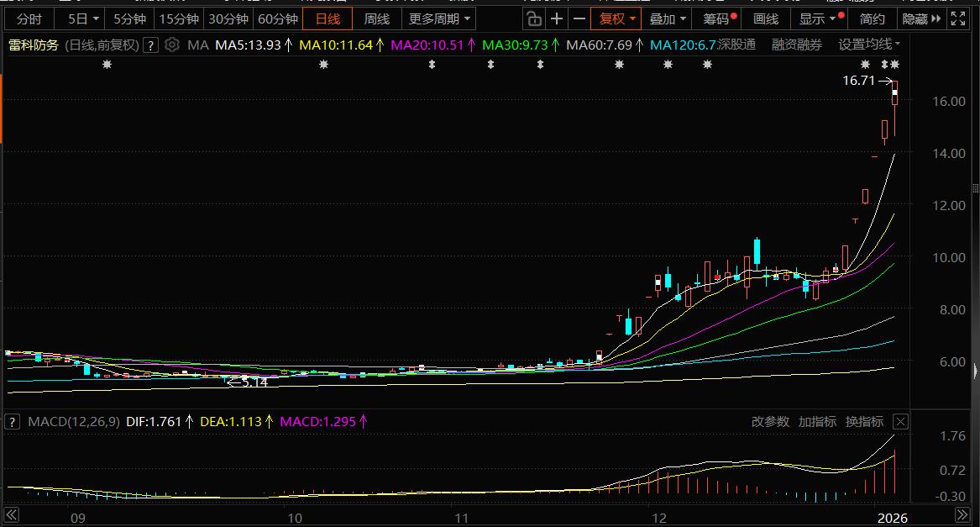Select the 60分钟 period
This screenshot has height=527, width=980.
coord(277,18)
